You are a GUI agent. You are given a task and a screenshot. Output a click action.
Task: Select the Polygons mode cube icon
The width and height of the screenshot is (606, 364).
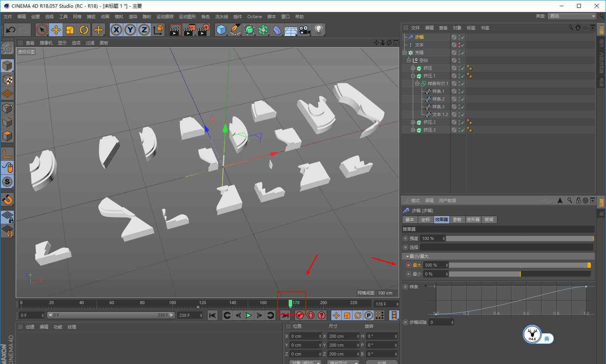coord(7,136)
